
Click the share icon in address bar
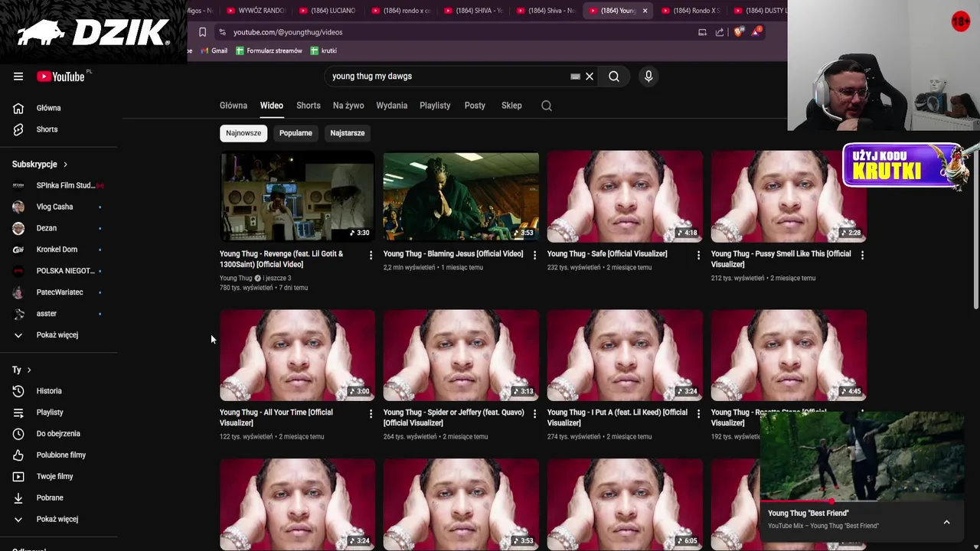(x=720, y=32)
